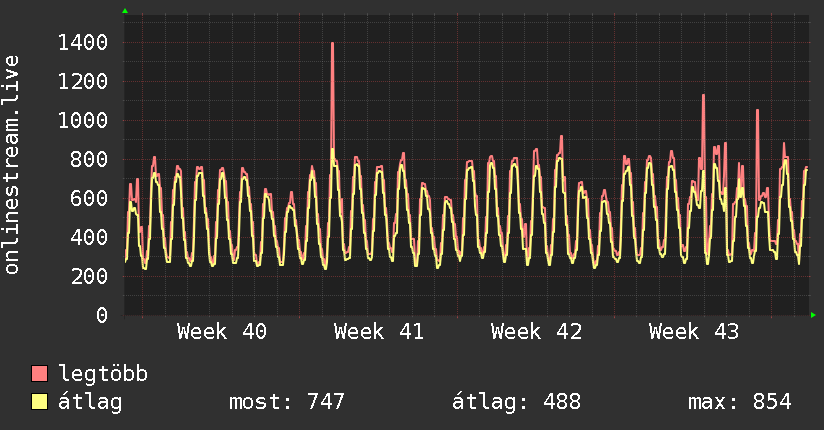Click the 0 y-axis label
Image resolution: width=824 pixels, height=430 pixels.
(102, 315)
